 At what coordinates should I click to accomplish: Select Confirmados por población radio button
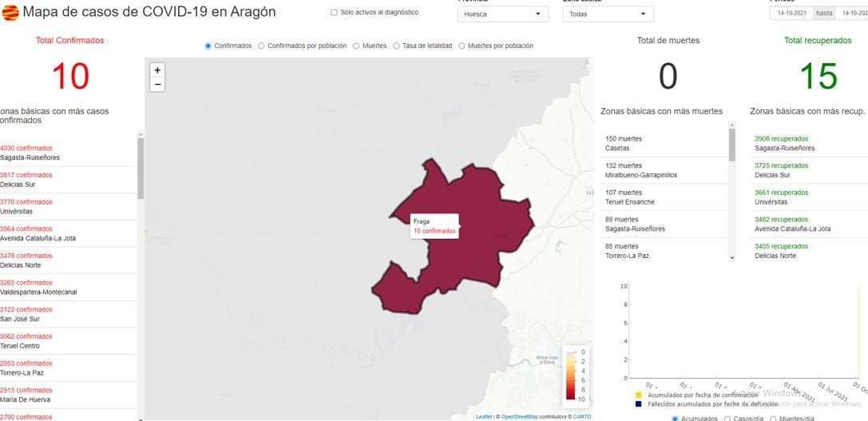coord(262,46)
